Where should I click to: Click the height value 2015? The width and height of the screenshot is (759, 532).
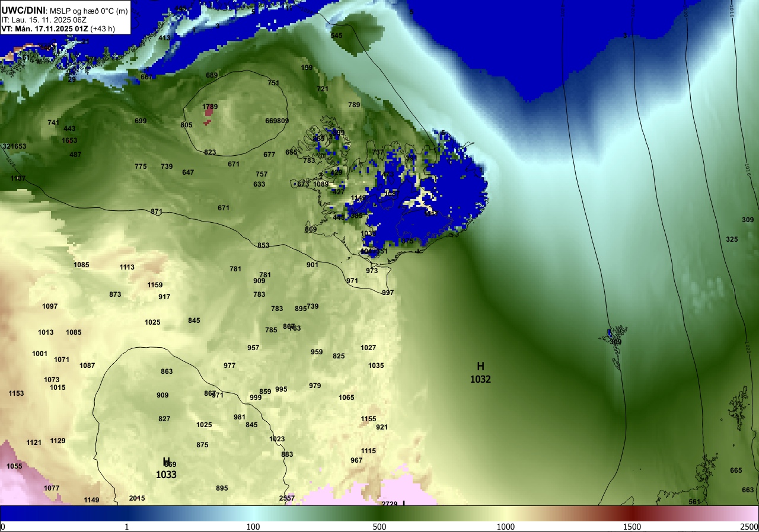137,498
